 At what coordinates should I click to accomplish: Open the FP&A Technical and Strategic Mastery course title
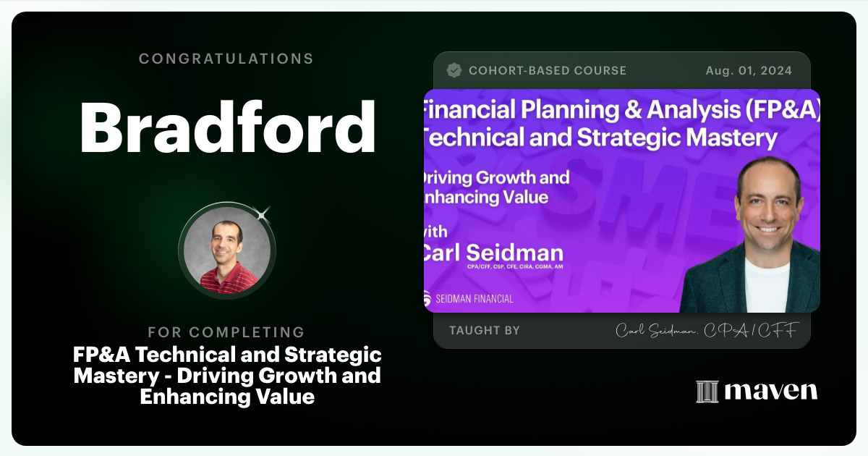(x=227, y=376)
